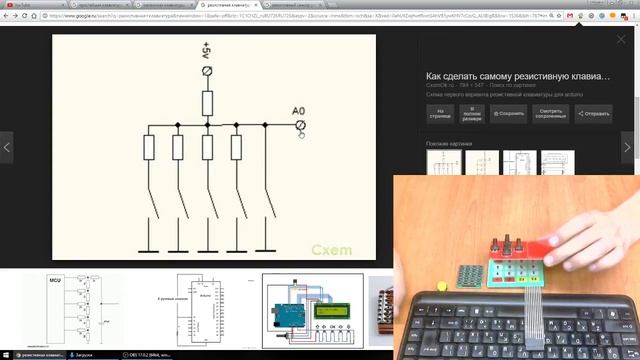Reload the page with the refresh icon
The width and height of the screenshot is (640, 360).
click(x=24, y=16)
